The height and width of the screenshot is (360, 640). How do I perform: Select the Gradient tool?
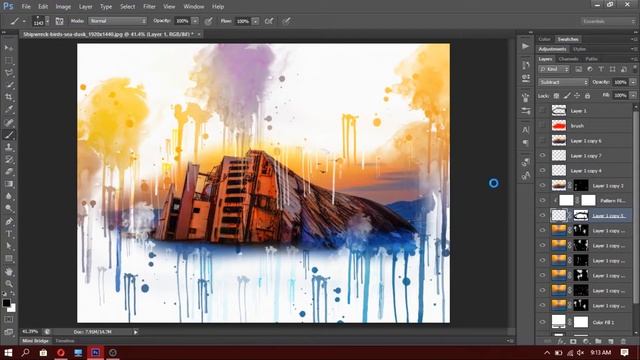[9, 184]
